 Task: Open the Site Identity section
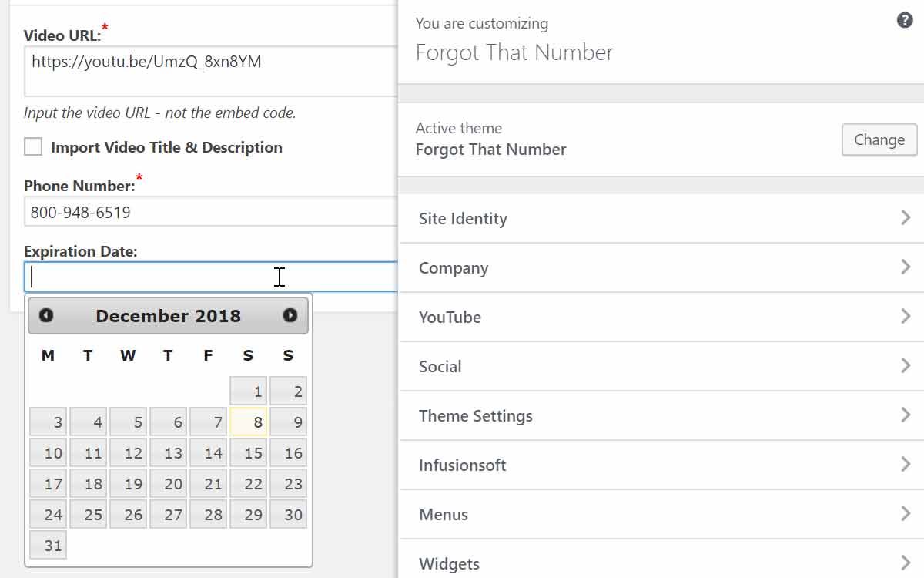tap(661, 219)
